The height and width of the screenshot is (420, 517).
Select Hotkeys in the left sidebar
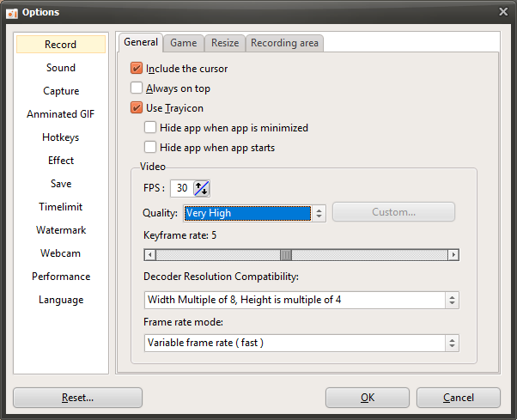click(61, 137)
